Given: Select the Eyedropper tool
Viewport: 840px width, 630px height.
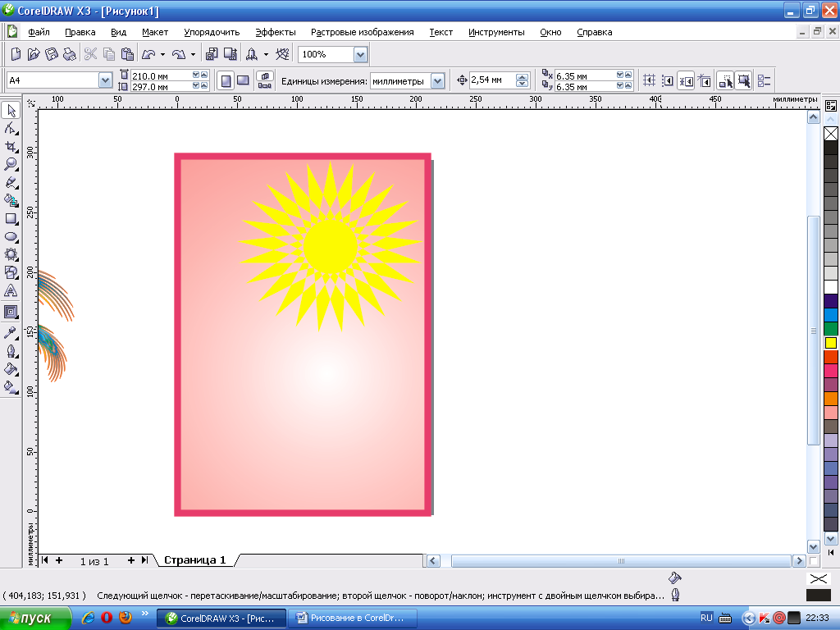Looking at the screenshot, I should [x=11, y=333].
